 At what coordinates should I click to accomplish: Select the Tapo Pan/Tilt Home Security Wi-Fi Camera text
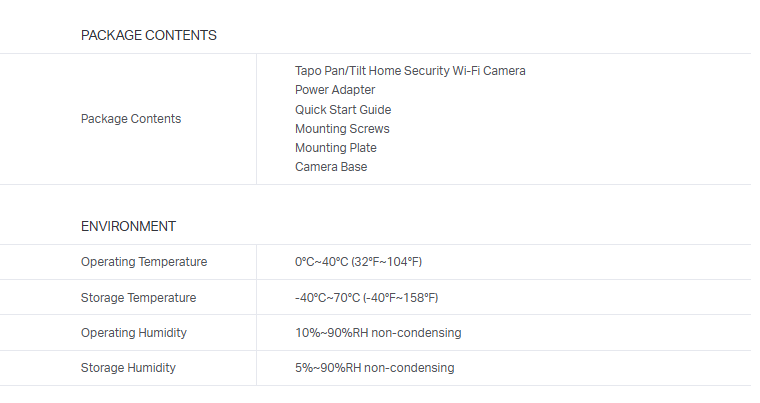(410, 71)
